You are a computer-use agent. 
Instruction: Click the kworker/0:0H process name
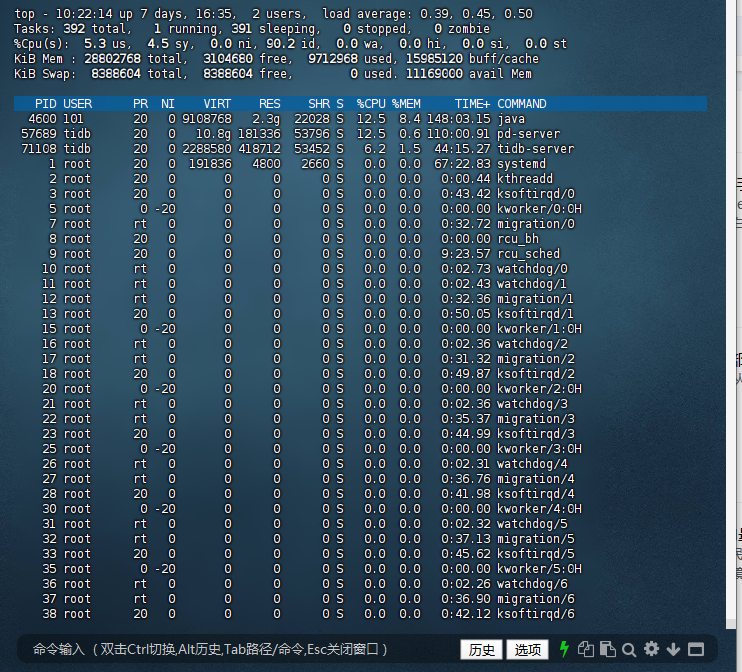[x=539, y=209]
